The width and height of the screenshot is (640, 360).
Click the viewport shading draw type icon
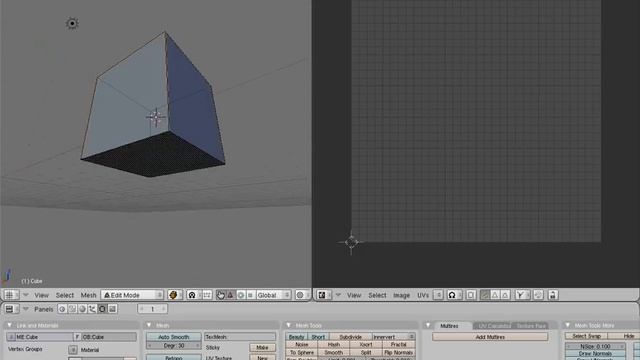[x=174, y=295]
